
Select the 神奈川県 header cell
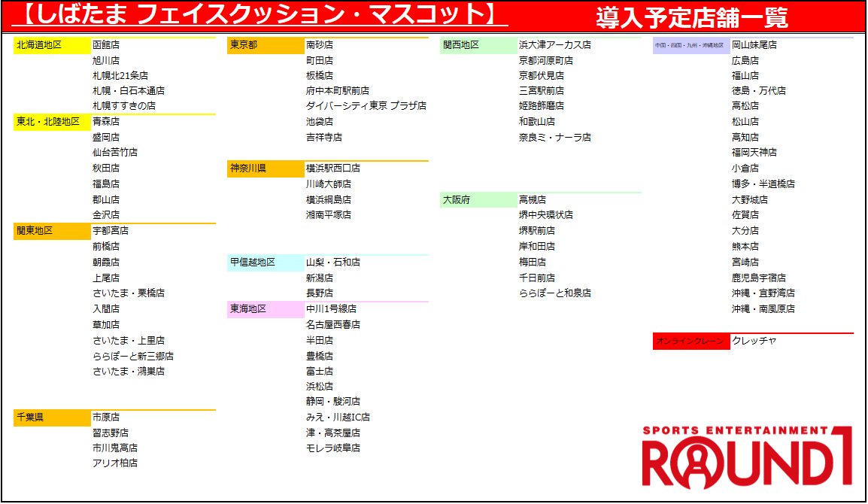coord(266,169)
